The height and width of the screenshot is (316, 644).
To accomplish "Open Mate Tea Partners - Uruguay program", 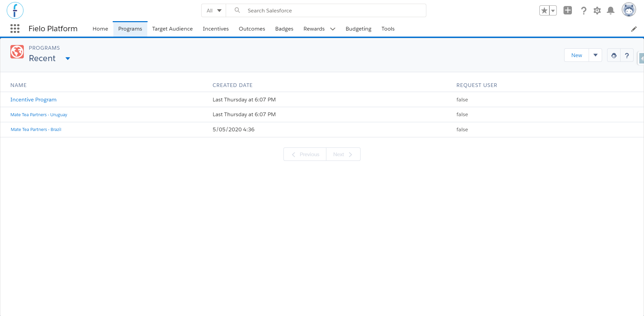I will 39,115.
